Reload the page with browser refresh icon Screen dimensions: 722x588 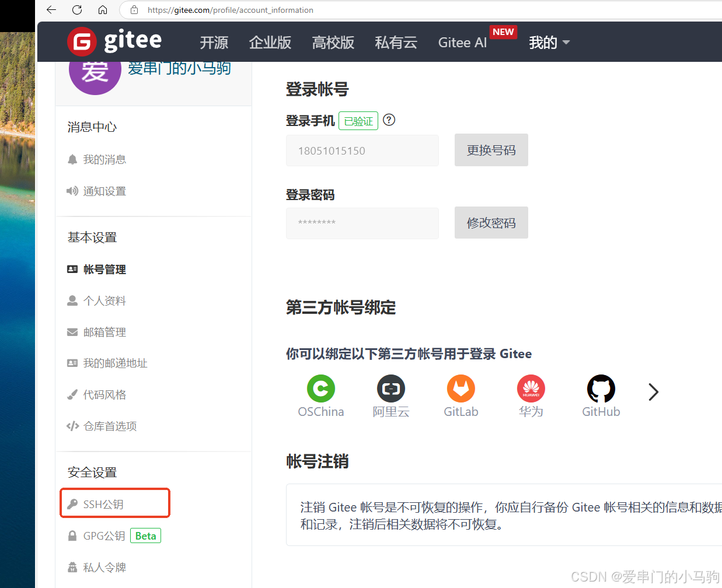point(77,10)
